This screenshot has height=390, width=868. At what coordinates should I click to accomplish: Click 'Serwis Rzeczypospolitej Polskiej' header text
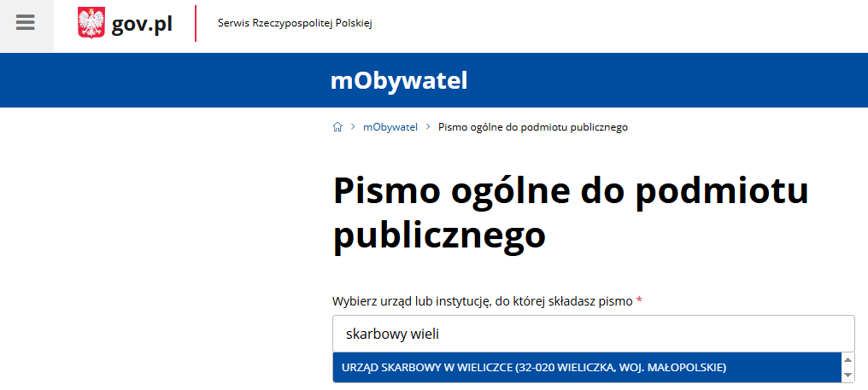(295, 23)
